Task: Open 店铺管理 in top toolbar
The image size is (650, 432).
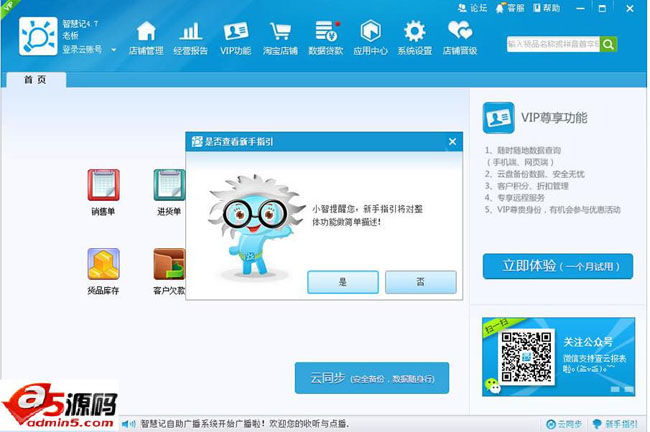Action: click(146, 38)
